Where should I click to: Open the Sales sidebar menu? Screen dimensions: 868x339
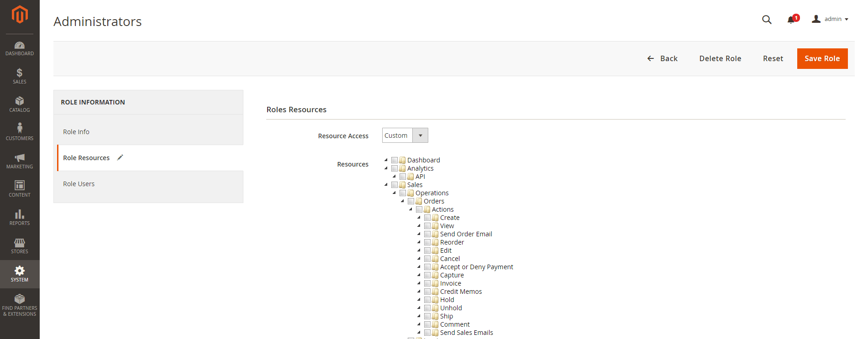coord(20,76)
